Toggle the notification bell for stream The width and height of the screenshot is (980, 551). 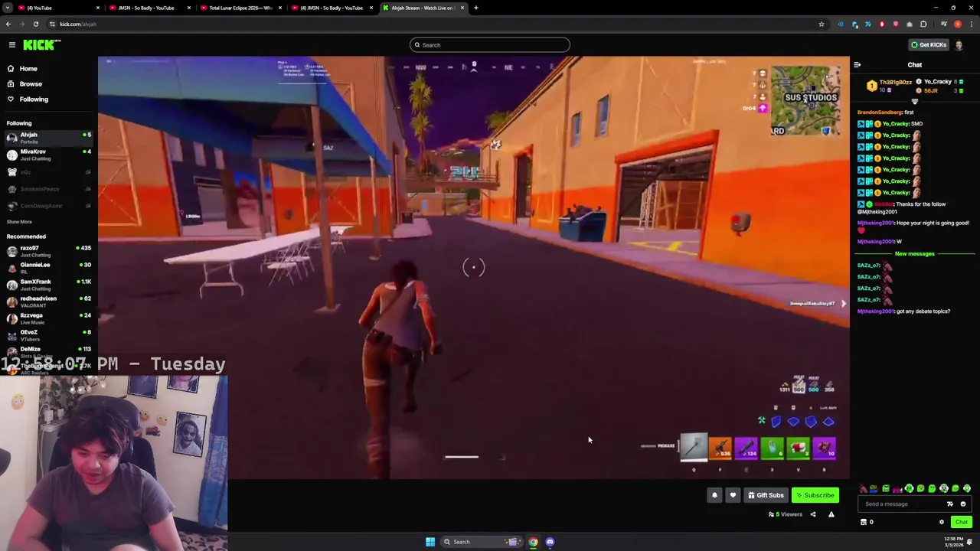[x=714, y=495]
